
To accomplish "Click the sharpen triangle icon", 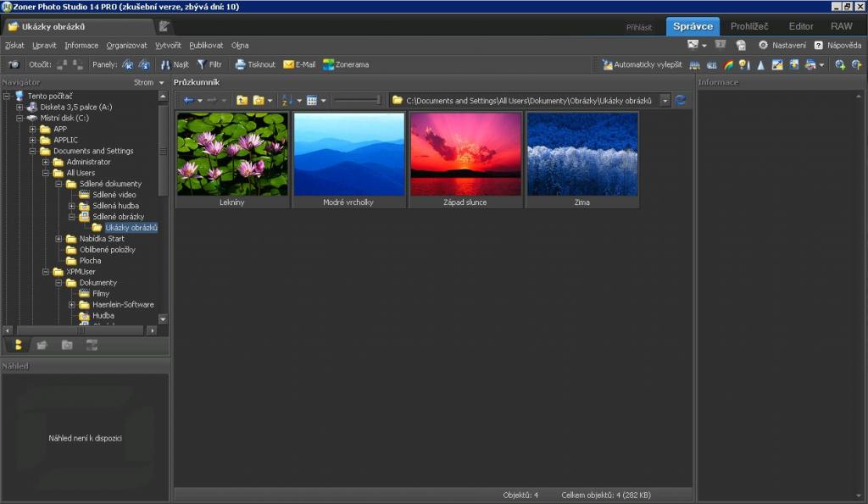I will 760,65.
